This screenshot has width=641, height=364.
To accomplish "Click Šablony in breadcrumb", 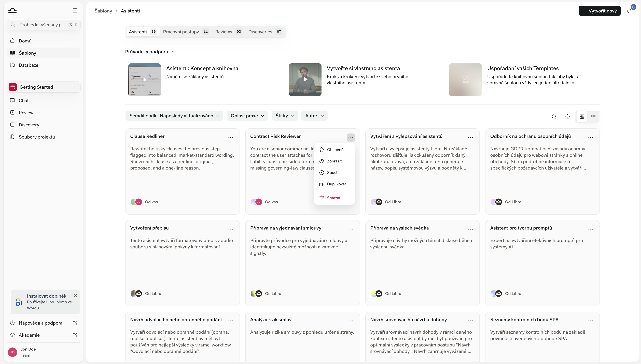I will (x=103, y=11).
